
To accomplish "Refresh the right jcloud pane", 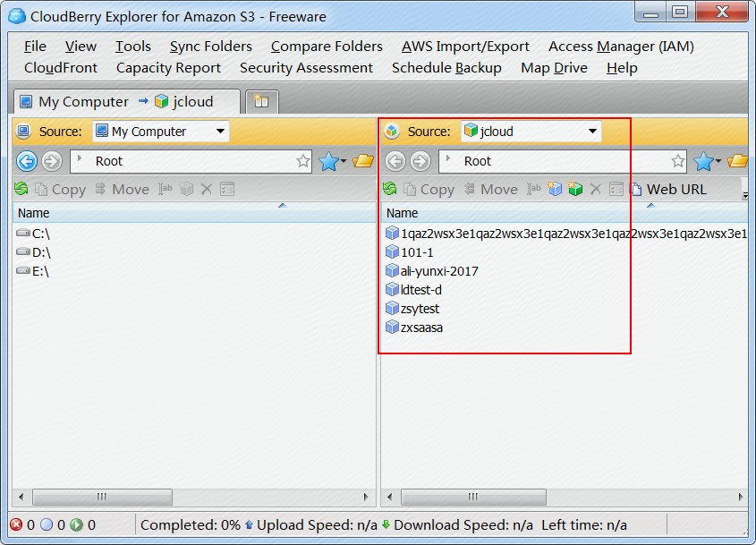I will [389, 189].
